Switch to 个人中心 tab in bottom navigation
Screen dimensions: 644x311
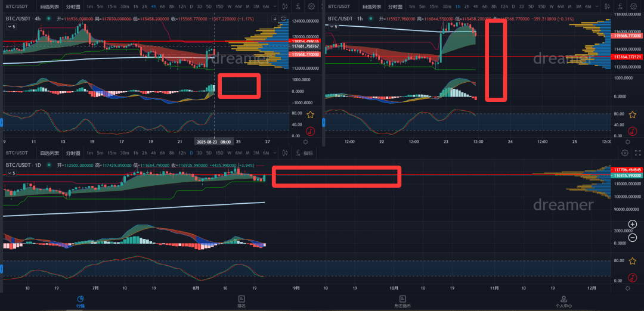(563, 301)
